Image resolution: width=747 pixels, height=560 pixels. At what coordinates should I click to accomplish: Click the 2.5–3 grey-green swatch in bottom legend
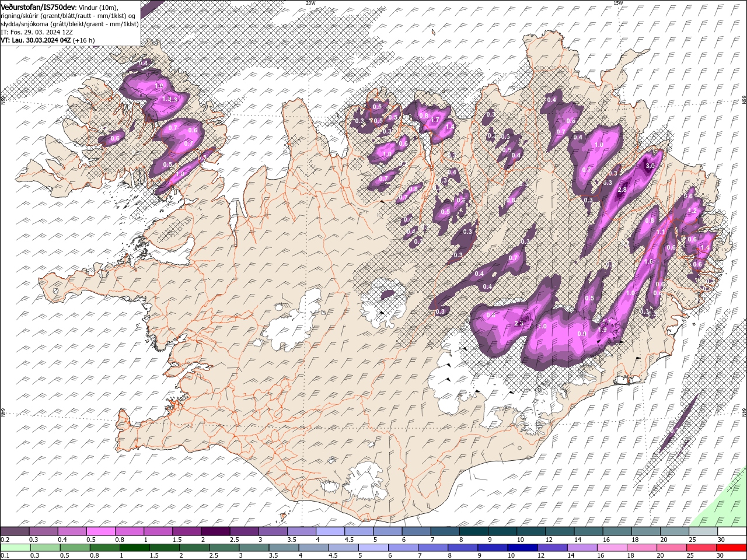coord(224,548)
